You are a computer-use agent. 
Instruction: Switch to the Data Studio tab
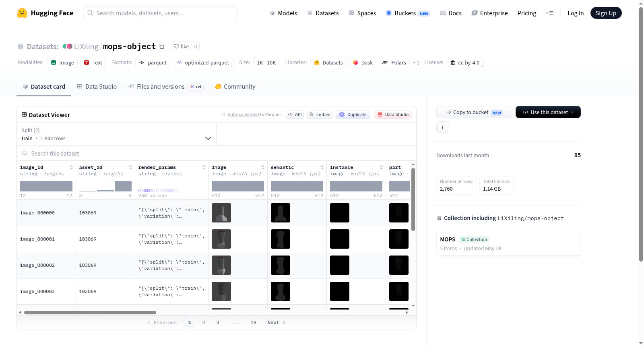[97, 86]
